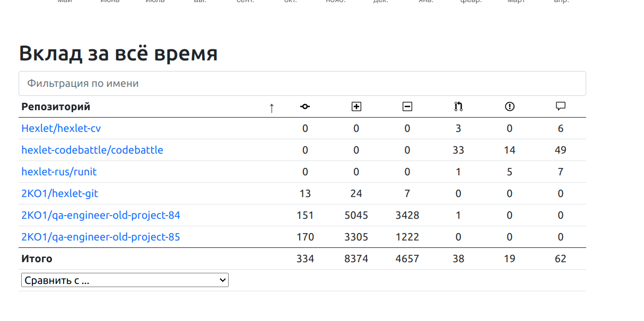Select the 3305 additions cell
The height and width of the screenshot is (321, 644).
coord(356,237)
